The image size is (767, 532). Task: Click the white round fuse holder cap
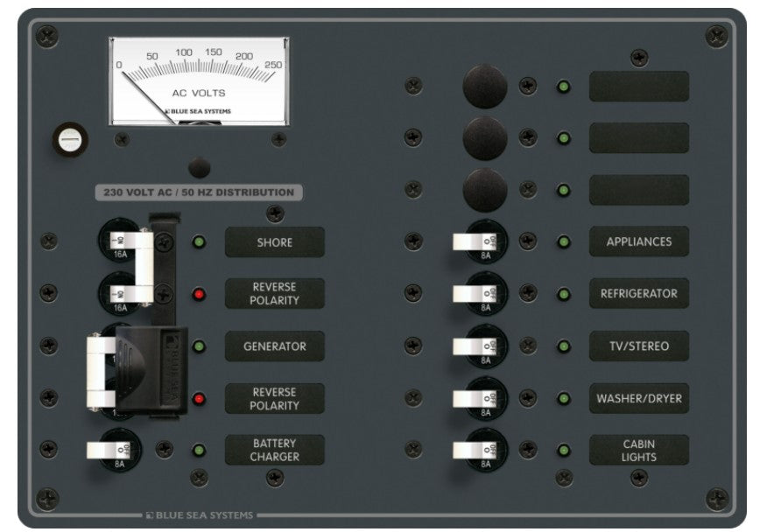pos(67,138)
